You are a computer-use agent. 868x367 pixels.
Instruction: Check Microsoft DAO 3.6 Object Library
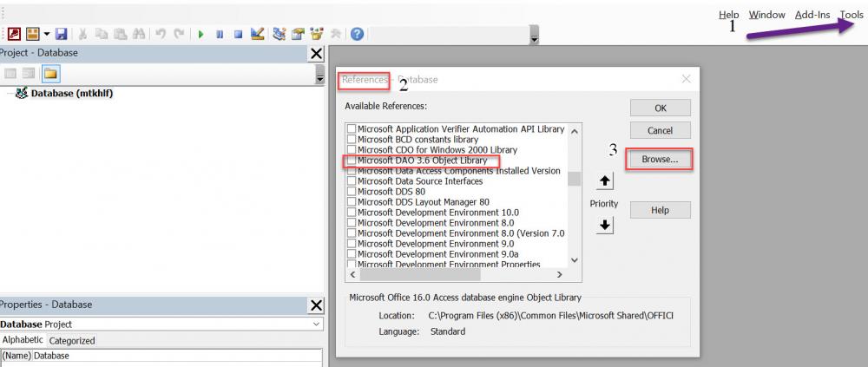pos(352,161)
